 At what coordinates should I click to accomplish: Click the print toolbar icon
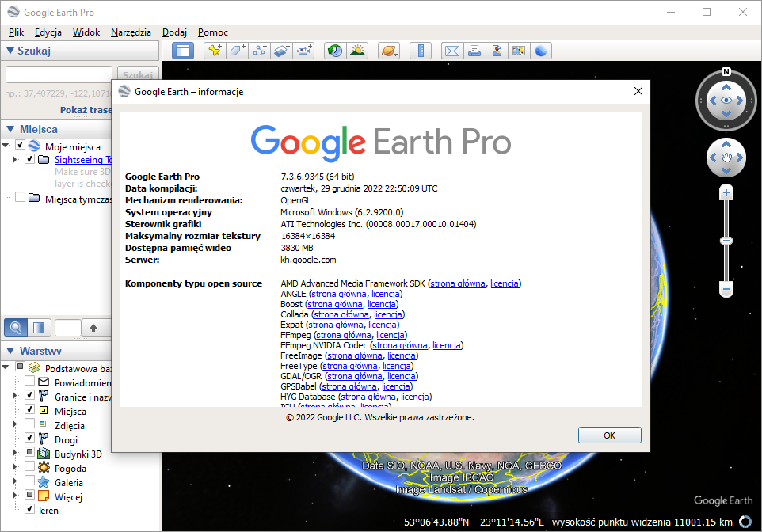pyautogui.click(x=474, y=51)
